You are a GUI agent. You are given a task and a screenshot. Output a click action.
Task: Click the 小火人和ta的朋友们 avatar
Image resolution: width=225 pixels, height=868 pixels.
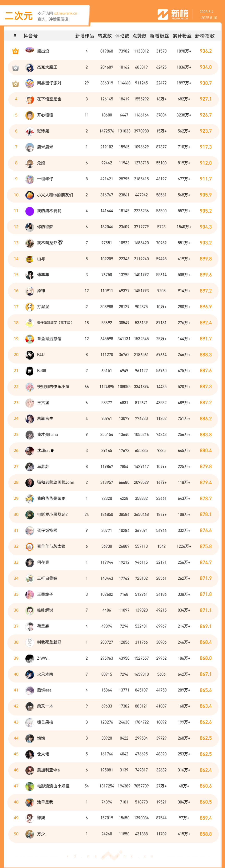(30, 195)
